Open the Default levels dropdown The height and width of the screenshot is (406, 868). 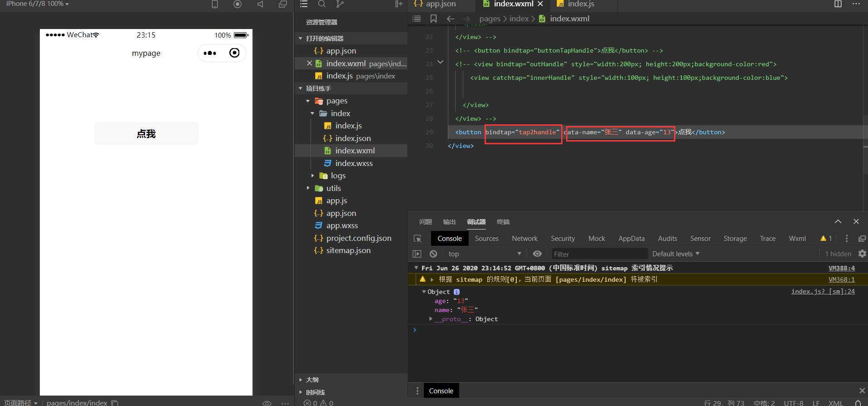click(676, 254)
